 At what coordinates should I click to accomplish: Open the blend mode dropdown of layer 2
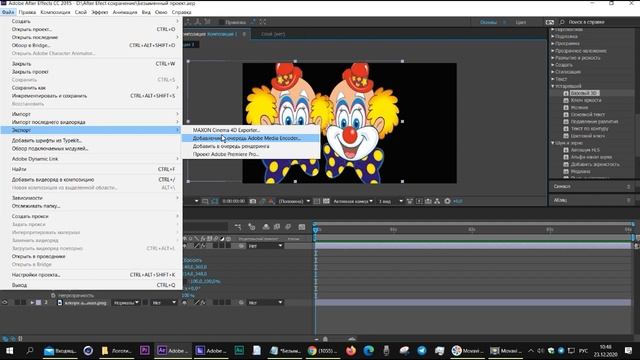[126, 302]
